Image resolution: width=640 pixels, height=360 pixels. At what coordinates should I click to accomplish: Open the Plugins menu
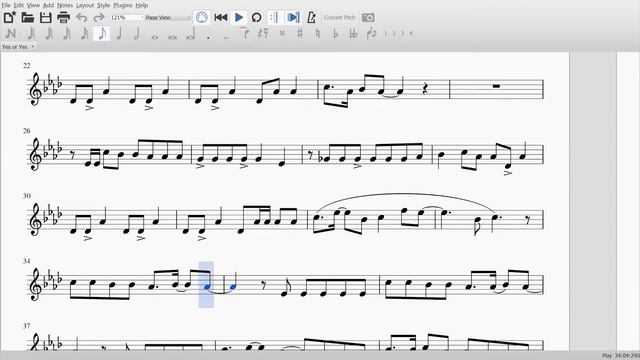tap(122, 5)
